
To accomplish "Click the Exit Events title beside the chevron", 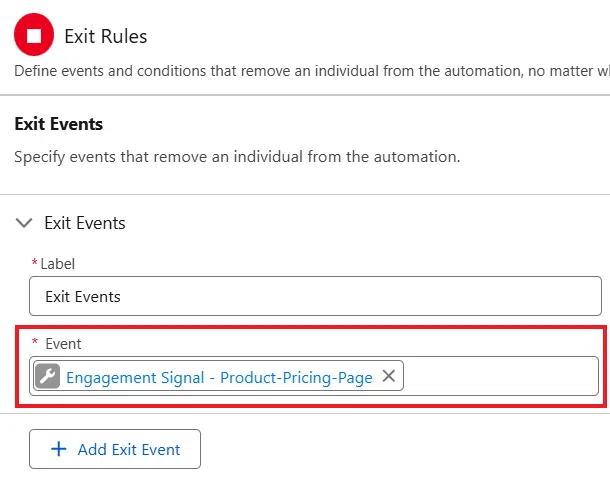I will [x=85, y=223].
